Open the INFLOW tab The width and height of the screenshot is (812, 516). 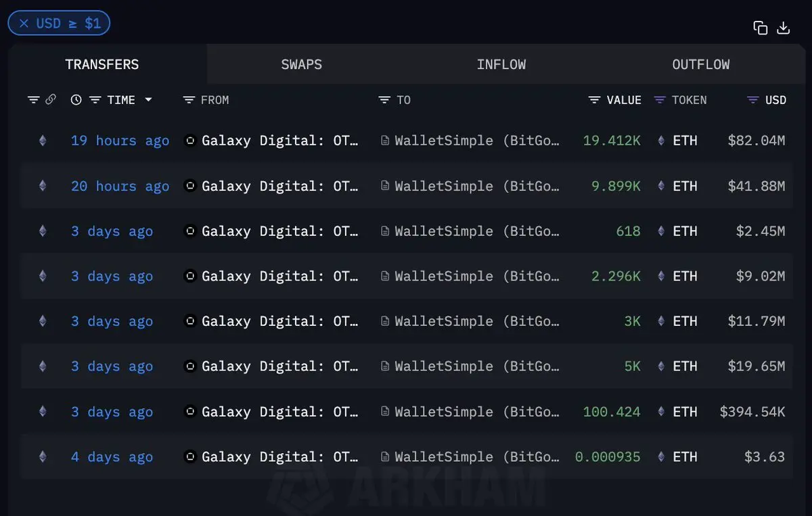click(501, 64)
